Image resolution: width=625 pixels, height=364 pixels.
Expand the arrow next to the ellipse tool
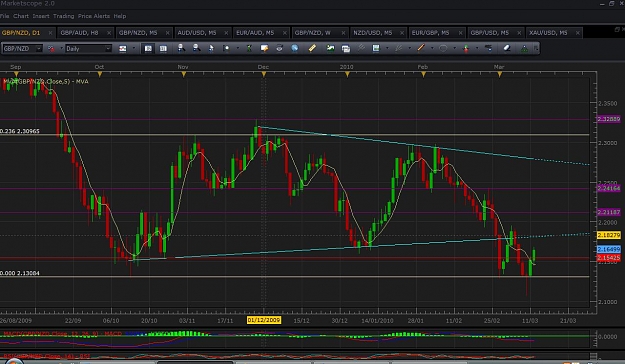click(x=455, y=48)
